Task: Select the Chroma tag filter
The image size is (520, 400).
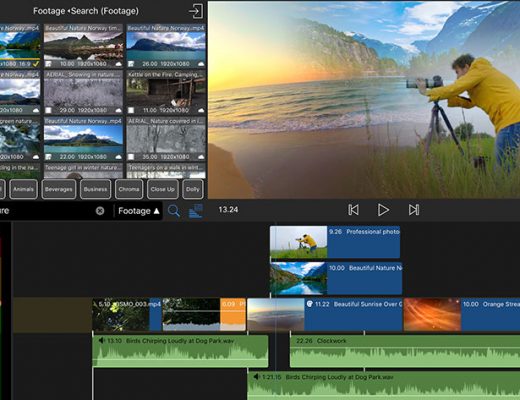Action: (129, 189)
